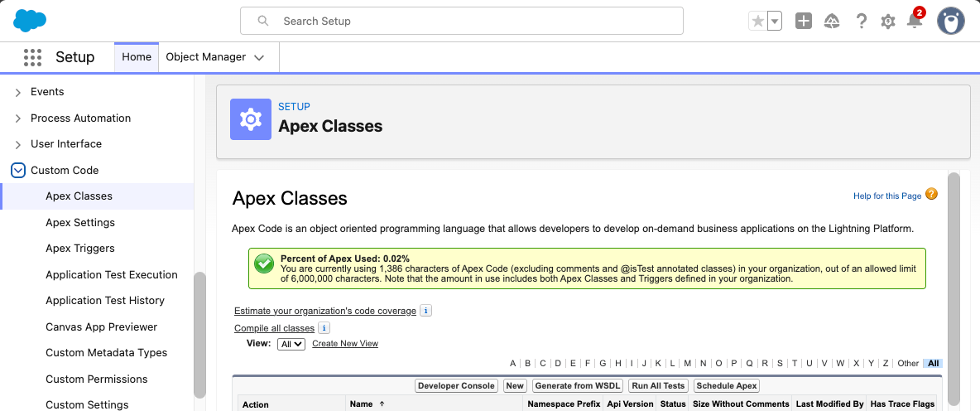The height and width of the screenshot is (411, 980).
Task: Expand the User Interface section
Action: (18, 144)
